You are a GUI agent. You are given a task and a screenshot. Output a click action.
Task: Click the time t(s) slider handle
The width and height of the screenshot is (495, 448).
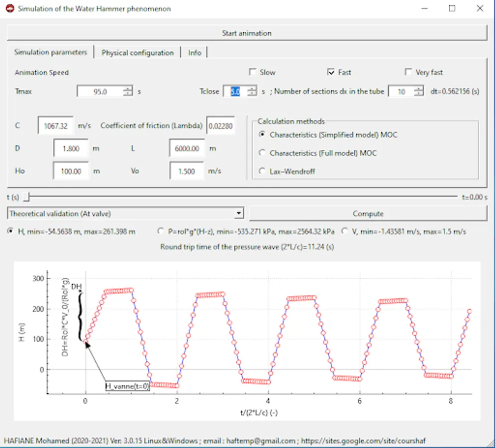[x=26, y=197]
